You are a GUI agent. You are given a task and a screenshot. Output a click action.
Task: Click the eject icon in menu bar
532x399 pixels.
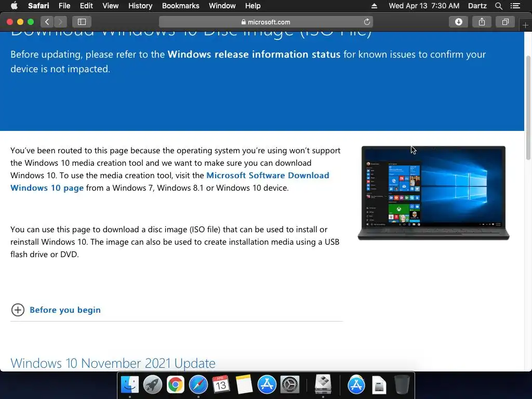click(374, 6)
